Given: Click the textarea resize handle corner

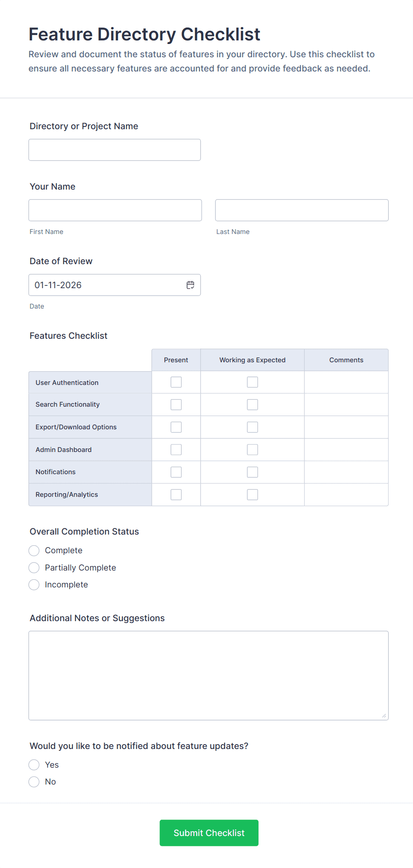Looking at the screenshot, I should point(384,715).
